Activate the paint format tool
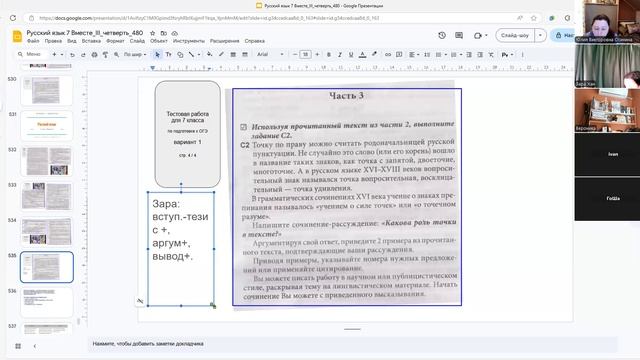The image size is (640, 360). 105,55
